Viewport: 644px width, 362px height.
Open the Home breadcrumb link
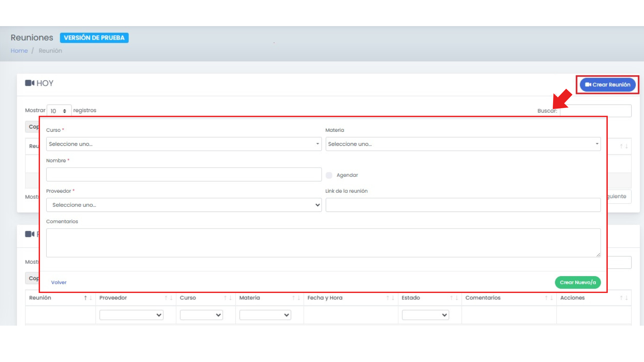coord(19,51)
